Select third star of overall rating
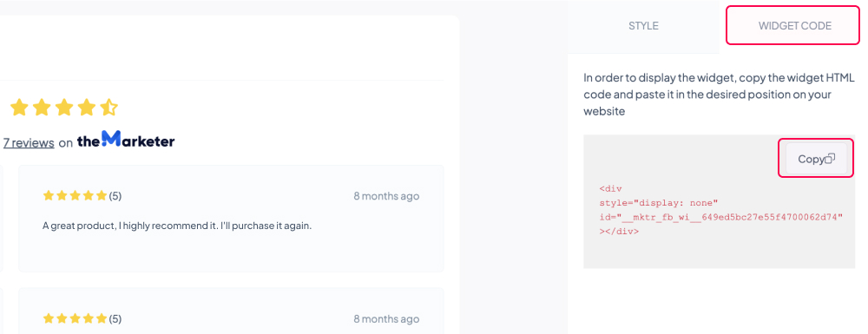 click(x=64, y=108)
